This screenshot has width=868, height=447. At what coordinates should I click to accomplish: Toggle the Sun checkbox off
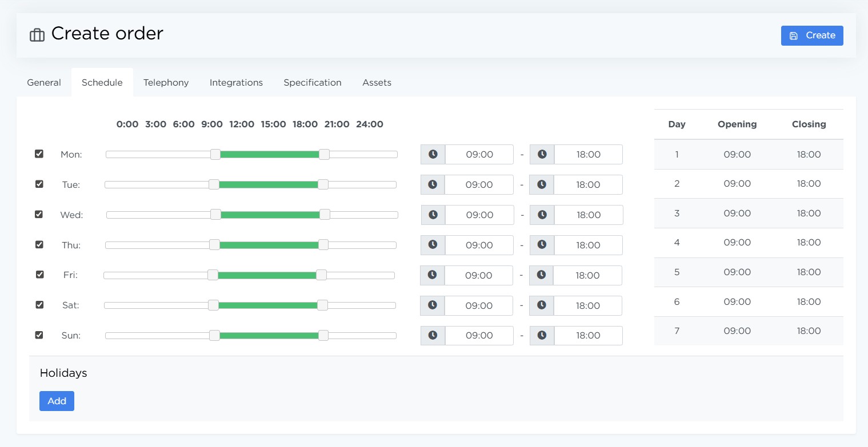(39, 335)
